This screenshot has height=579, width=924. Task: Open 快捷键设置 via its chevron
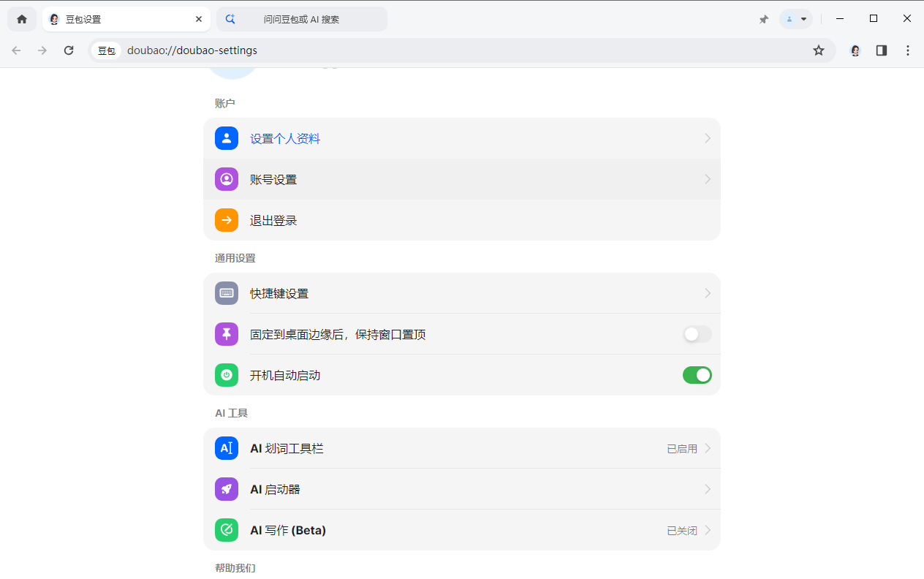(707, 292)
